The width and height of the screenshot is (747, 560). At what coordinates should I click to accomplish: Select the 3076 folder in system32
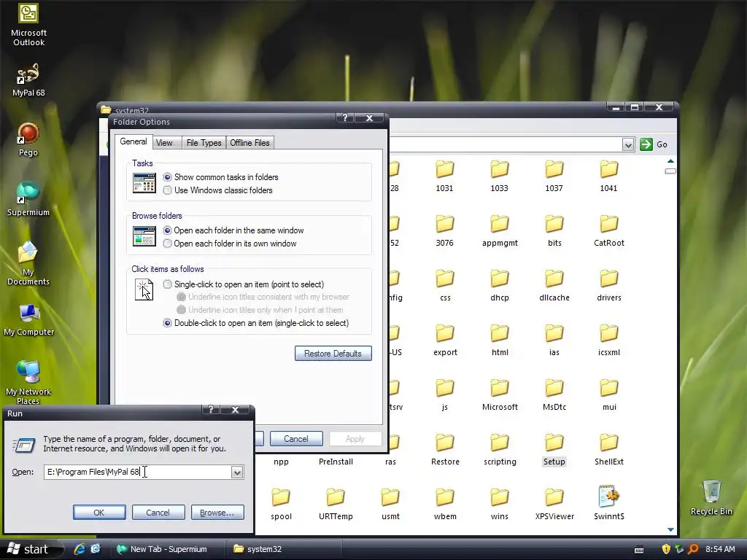444,231
